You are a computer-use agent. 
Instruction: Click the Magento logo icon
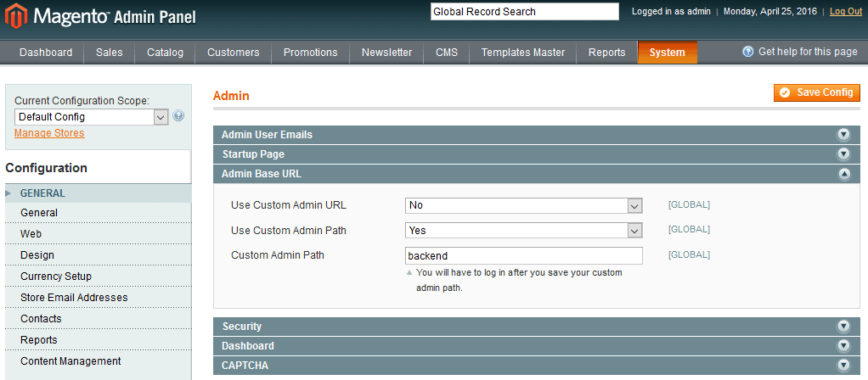[16, 17]
